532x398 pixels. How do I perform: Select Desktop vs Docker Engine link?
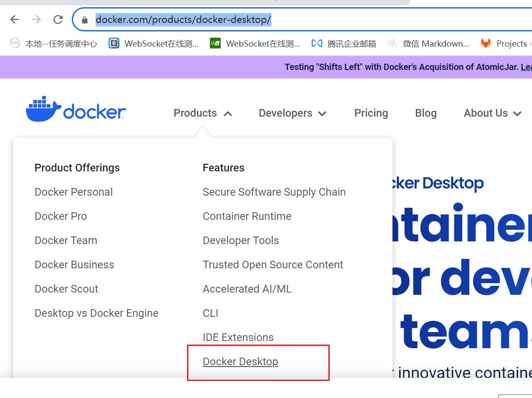(96, 313)
